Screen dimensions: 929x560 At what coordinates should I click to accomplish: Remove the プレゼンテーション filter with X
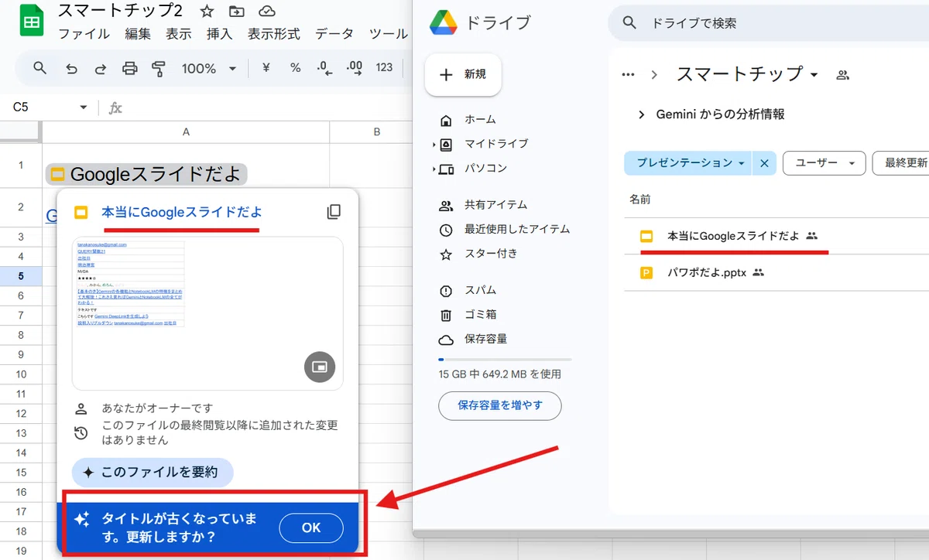764,163
